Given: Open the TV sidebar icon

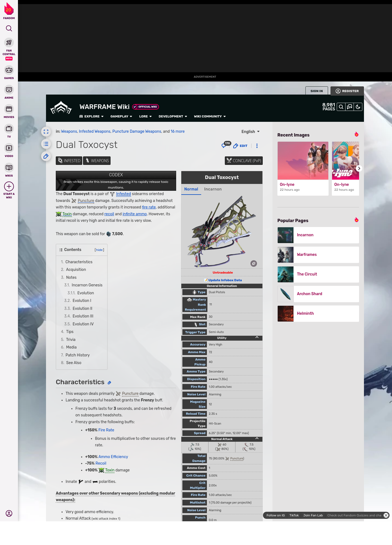Looking at the screenshot, I should point(9,129).
